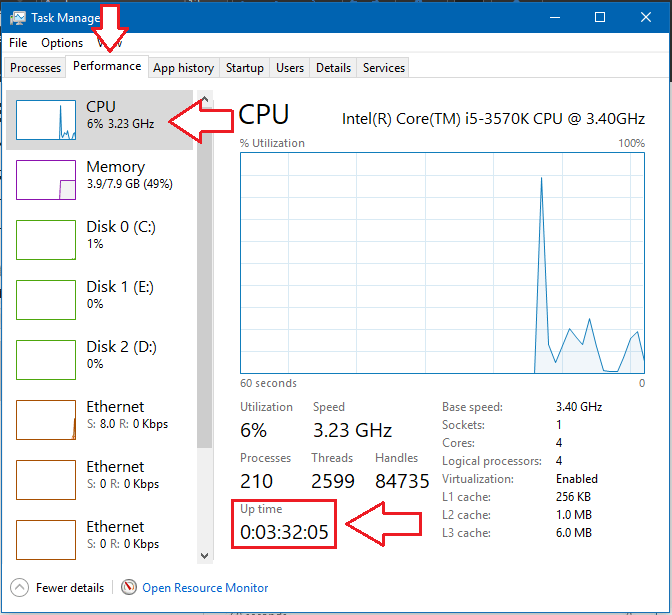Select the CPU mini graph in sidebar

click(46, 120)
